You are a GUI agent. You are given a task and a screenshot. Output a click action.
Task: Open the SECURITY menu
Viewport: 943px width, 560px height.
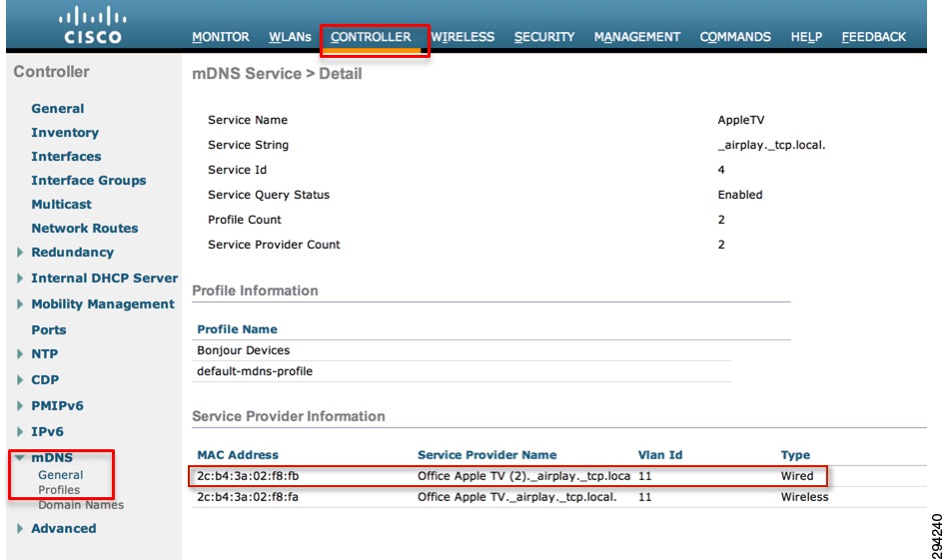click(544, 37)
